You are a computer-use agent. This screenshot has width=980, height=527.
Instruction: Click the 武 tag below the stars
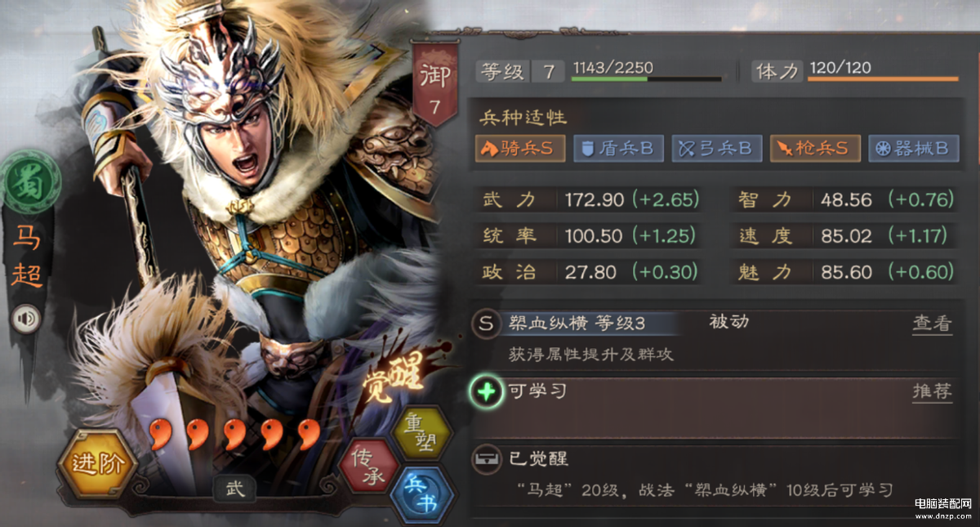click(x=234, y=489)
